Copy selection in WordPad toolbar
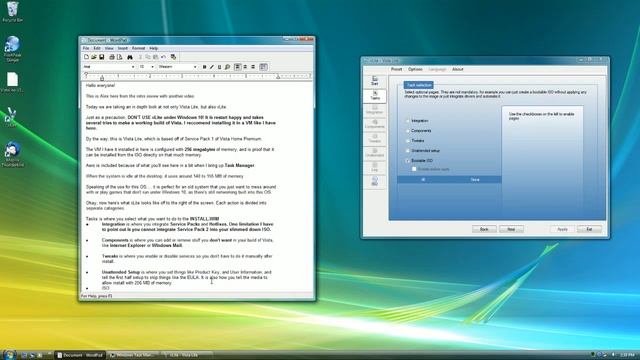The image size is (640, 360). click(148, 57)
